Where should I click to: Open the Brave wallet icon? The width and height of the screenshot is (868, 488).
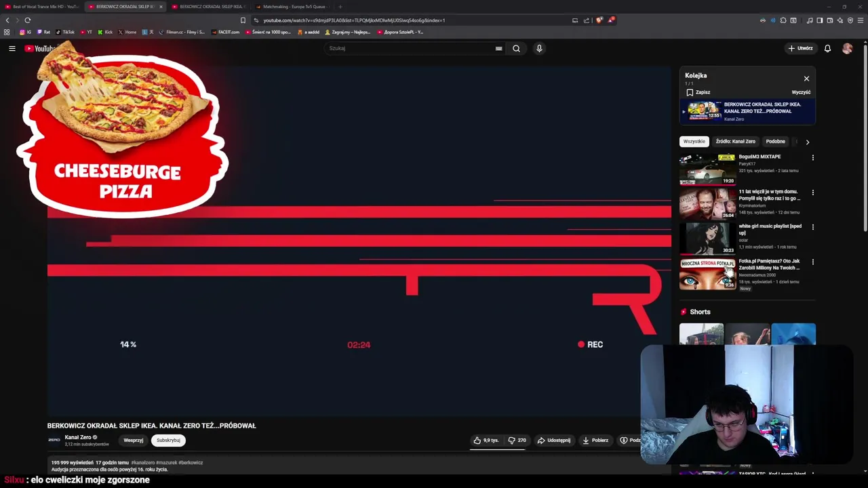(x=830, y=20)
